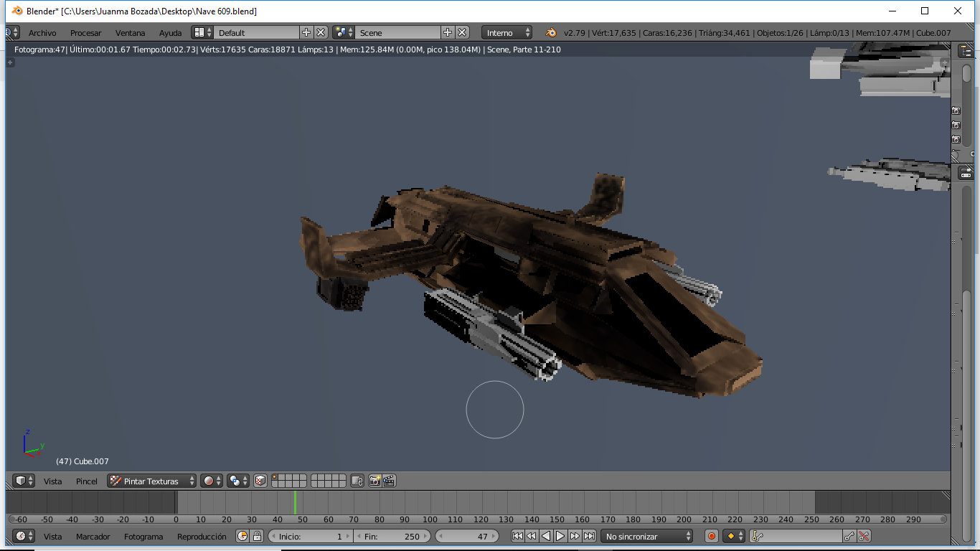Screen dimensions: 980x551
Task: Toggle automatic keyframe recording red button
Action: pos(711,536)
